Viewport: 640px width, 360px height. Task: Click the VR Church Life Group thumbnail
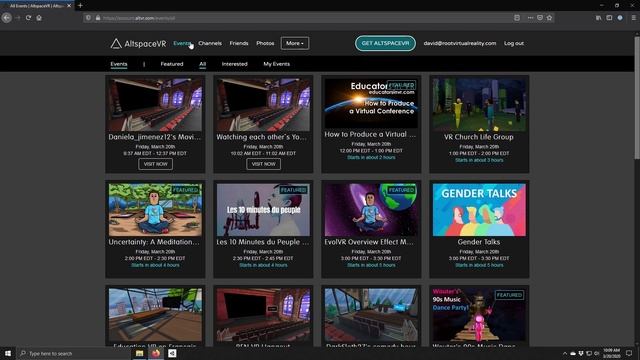point(479,104)
